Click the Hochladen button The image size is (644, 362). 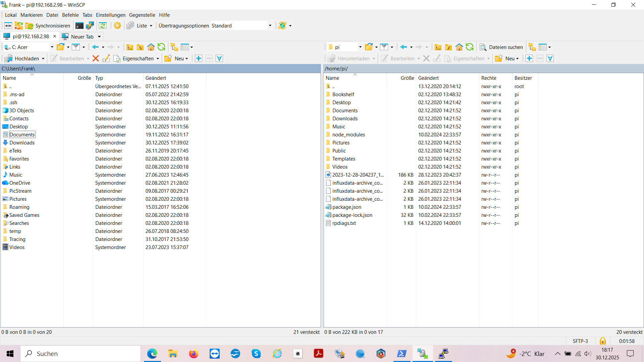tap(23, 59)
